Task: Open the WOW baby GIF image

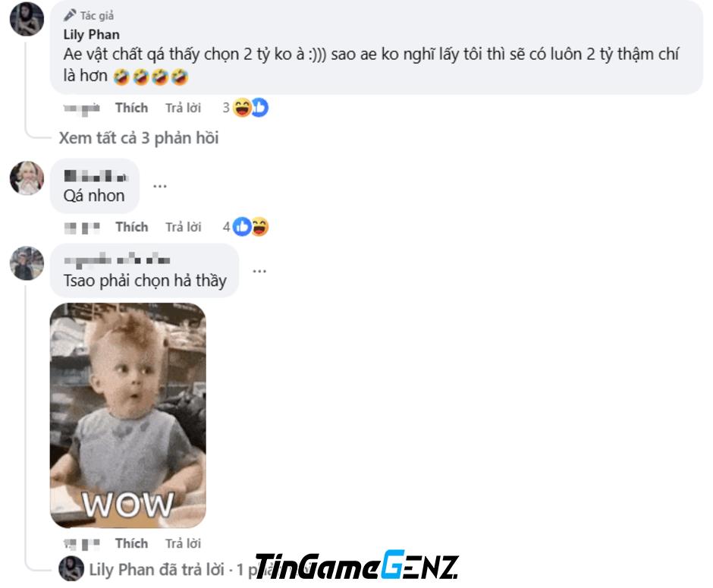Action: coord(127,416)
